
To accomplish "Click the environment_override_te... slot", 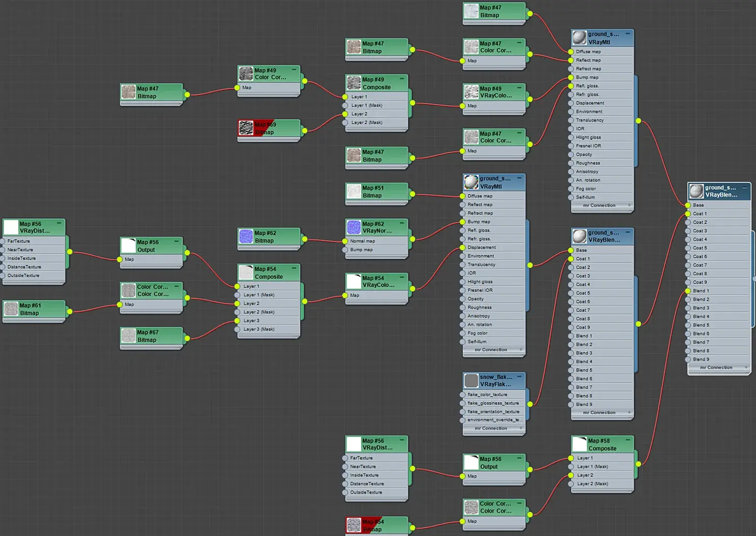I will 494,420.
